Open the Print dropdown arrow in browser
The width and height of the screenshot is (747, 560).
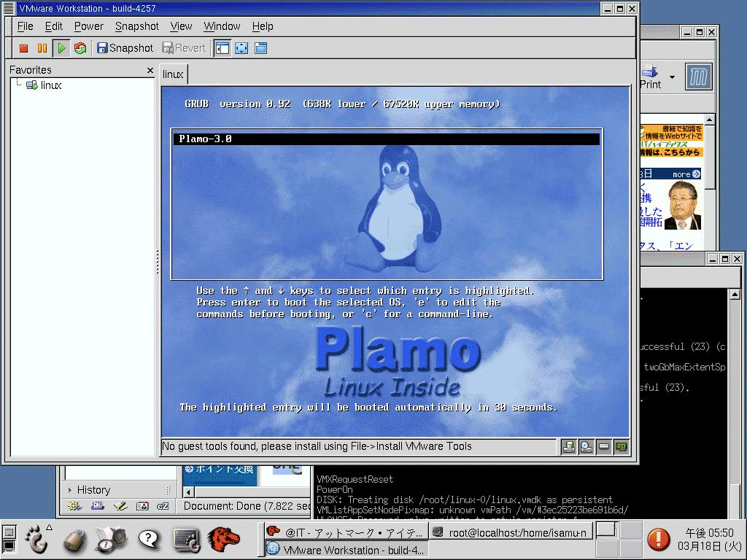tap(672, 77)
